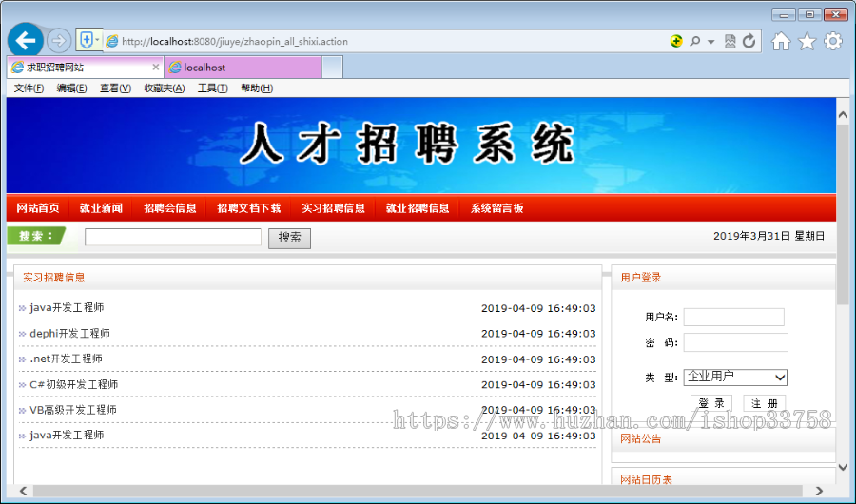Click the browser Back arrow button
856x504 pixels.
click(x=25, y=40)
